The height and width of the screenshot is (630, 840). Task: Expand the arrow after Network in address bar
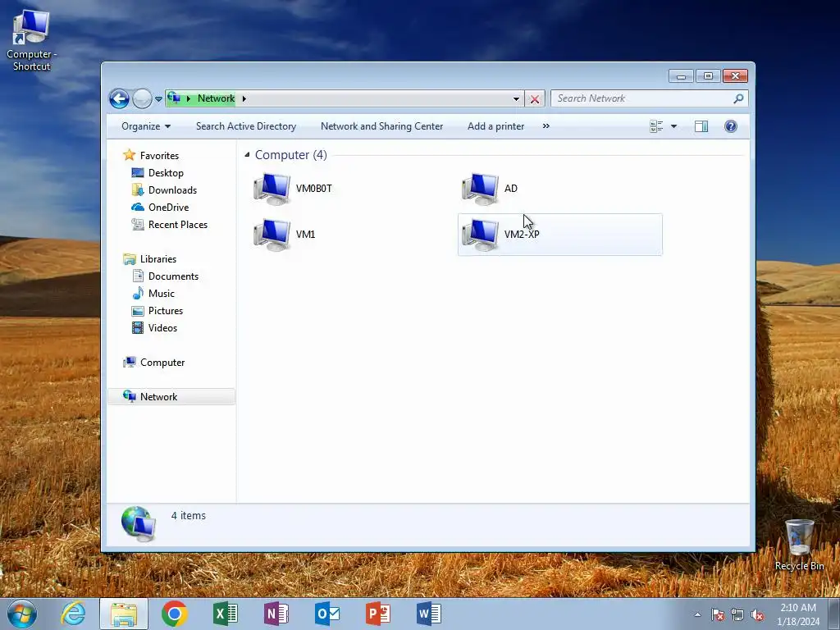coord(244,98)
